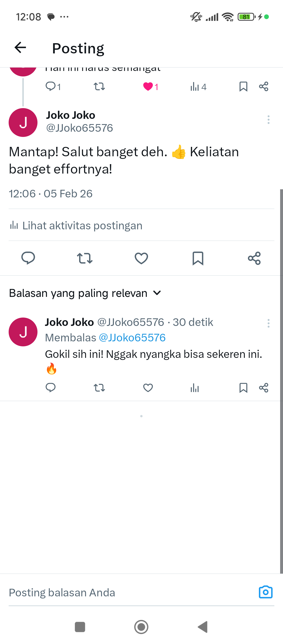Like the Gokil sih ini reply
The height and width of the screenshot is (644, 283).
coord(148,388)
